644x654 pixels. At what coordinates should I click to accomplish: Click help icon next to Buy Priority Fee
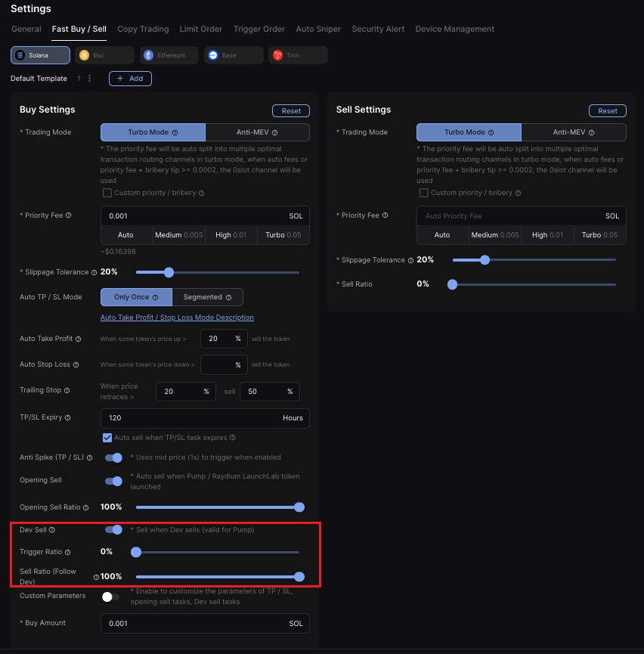pyautogui.click(x=69, y=215)
